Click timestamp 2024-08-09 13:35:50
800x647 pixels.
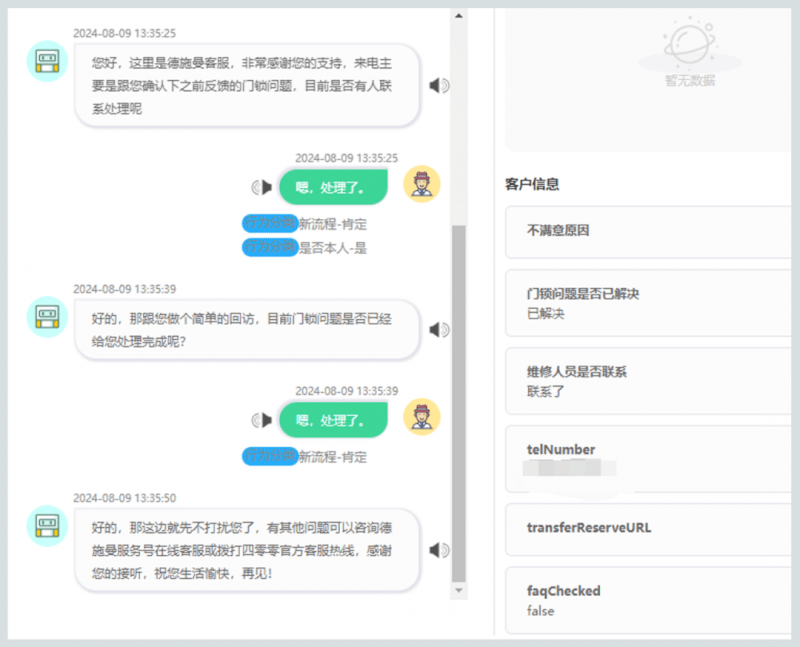tap(124, 498)
